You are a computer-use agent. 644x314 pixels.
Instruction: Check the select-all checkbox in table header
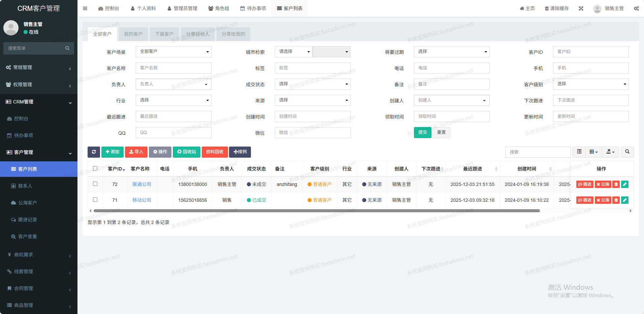point(95,168)
